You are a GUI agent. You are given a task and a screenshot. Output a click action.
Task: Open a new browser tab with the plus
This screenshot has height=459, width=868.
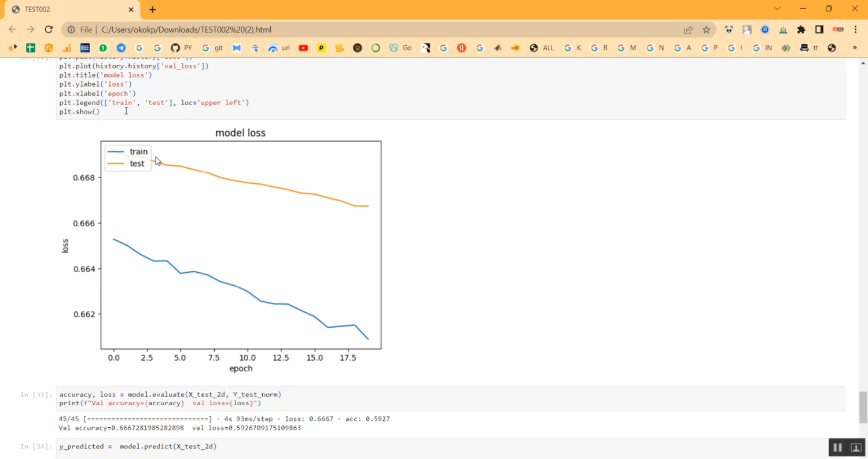pyautogui.click(x=152, y=9)
